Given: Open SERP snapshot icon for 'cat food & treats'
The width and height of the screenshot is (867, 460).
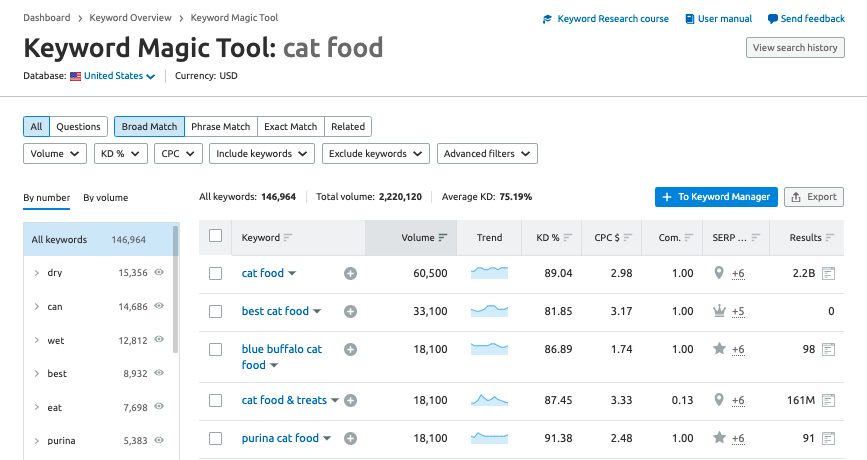Looking at the screenshot, I should pos(828,400).
